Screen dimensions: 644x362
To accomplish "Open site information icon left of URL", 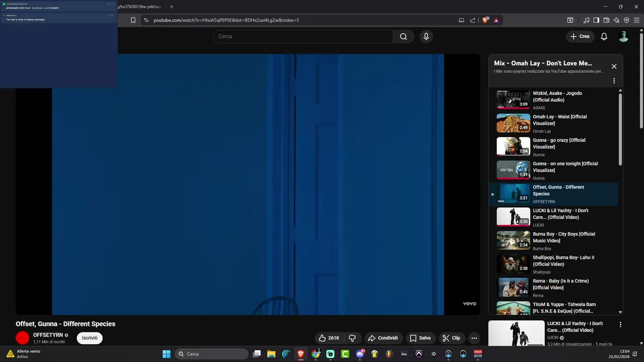I will (146, 20).
